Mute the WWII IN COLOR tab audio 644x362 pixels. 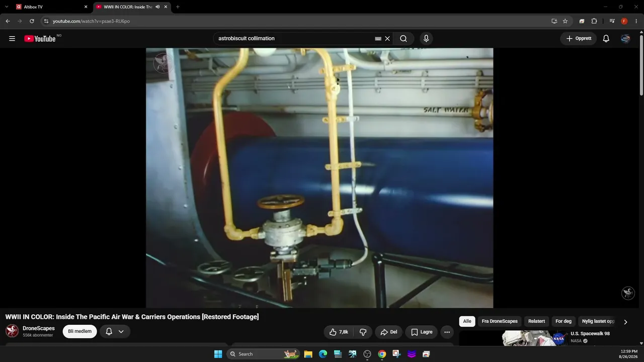tap(157, 7)
